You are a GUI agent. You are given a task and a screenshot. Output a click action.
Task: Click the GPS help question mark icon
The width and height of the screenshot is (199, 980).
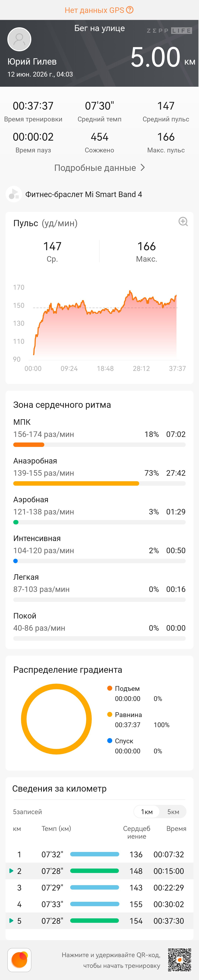point(130,10)
